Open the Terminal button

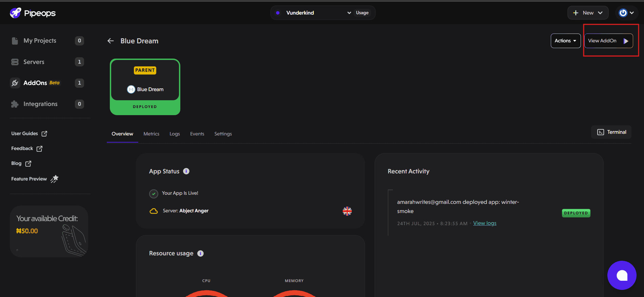point(611,132)
